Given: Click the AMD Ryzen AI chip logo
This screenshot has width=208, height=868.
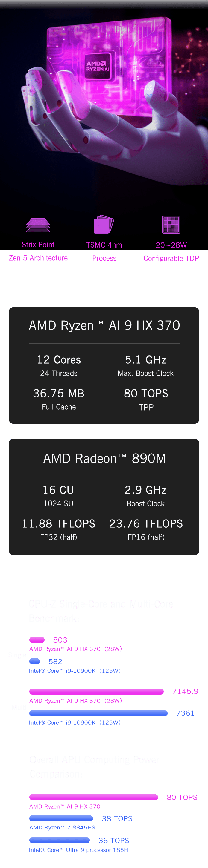Looking at the screenshot, I should [x=98, y=66].
